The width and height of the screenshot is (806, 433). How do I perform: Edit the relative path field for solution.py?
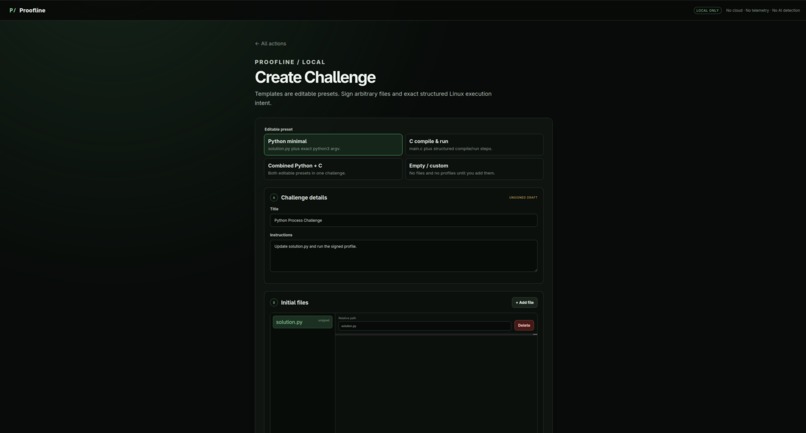point(425,326)
